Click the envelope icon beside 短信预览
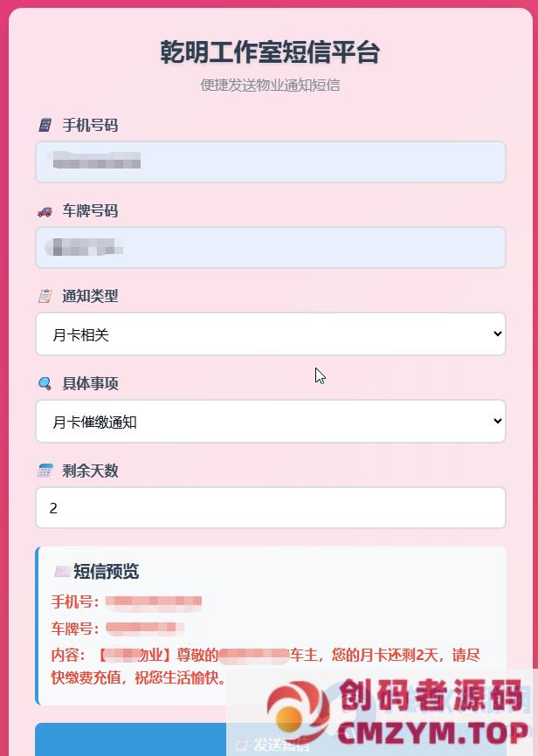 (61, 572)
